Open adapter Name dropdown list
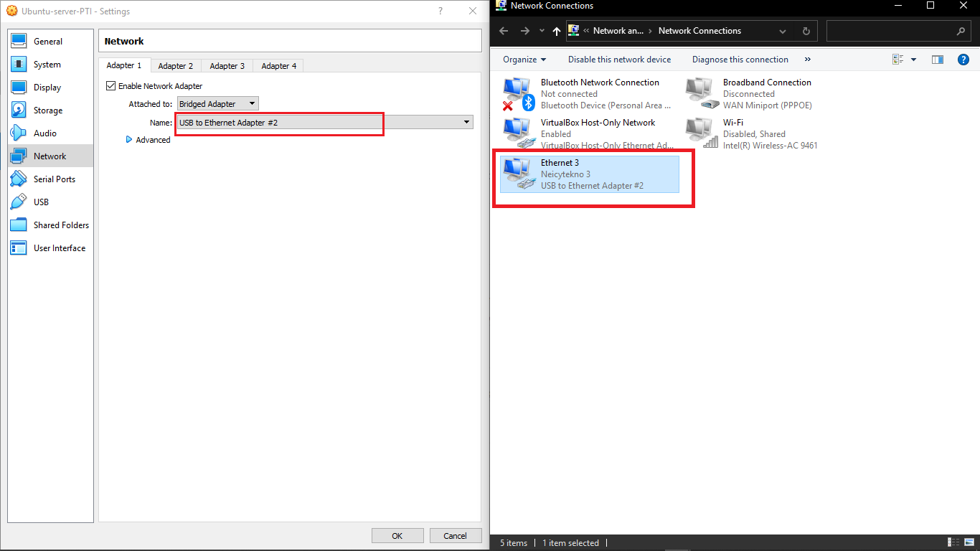Viewport: 980px width, 551px height. [x=324, y=123]
